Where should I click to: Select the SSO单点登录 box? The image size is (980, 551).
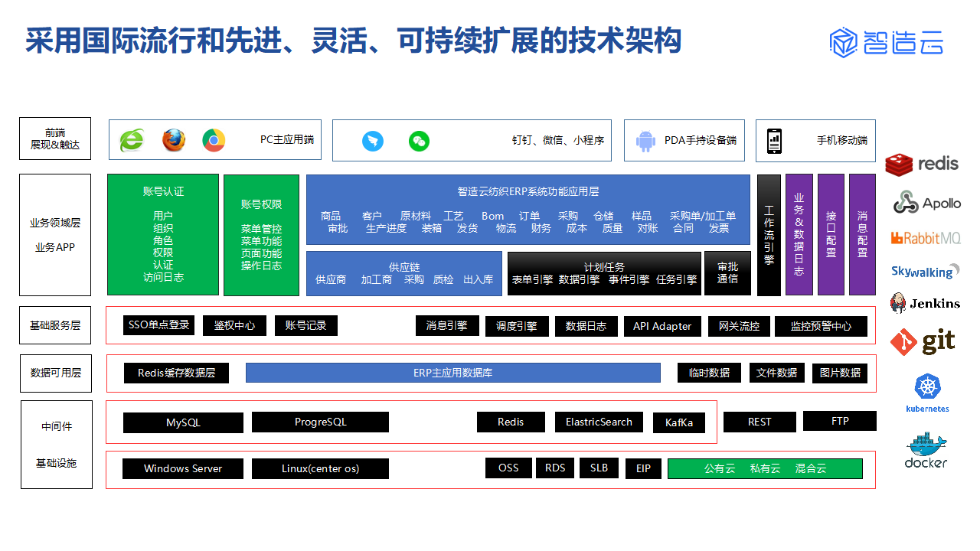(158, 325)
